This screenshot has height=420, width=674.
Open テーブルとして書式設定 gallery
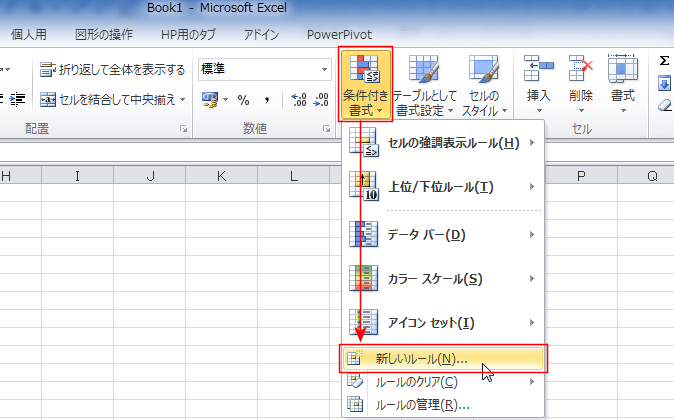424,84
